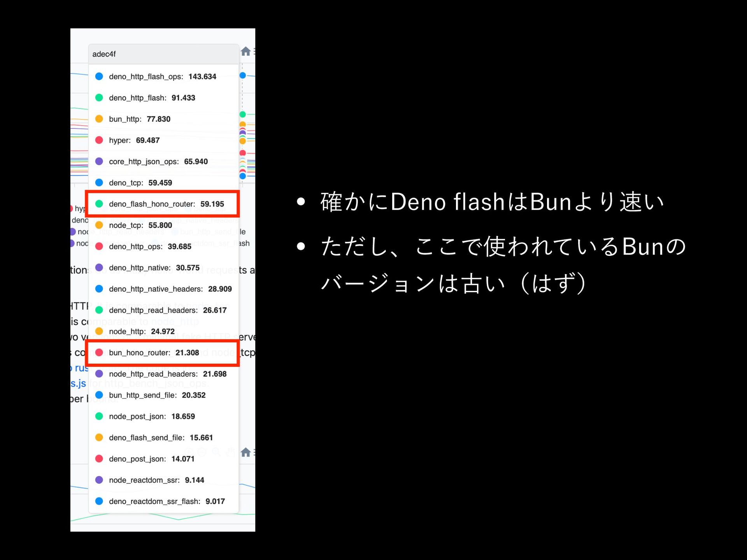
Task: Click the deno_http_native_headers: 28.909 row
Action: pos(163,289)
